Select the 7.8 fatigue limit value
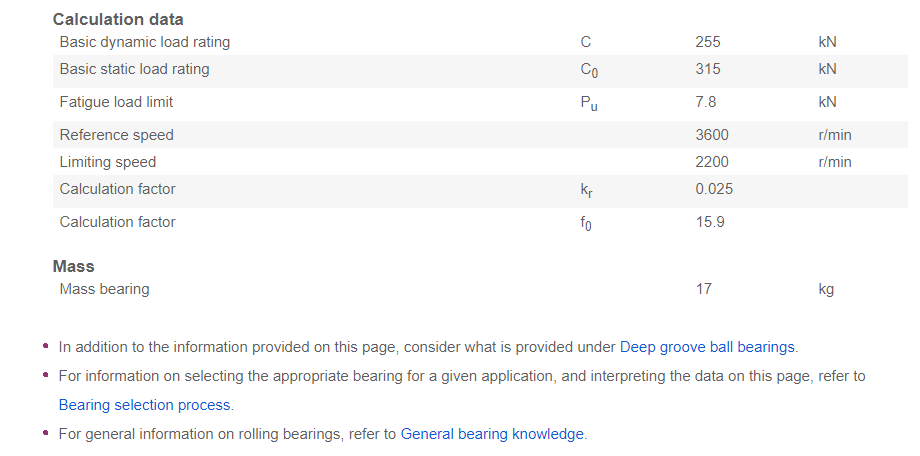This screenshot has width=920, height=456. pos(705,102)
